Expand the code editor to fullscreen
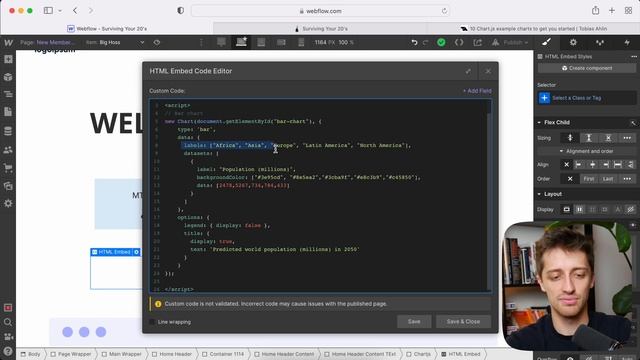Screen dimensions: 640x360 pyautogui.click(x=468, y=71)
